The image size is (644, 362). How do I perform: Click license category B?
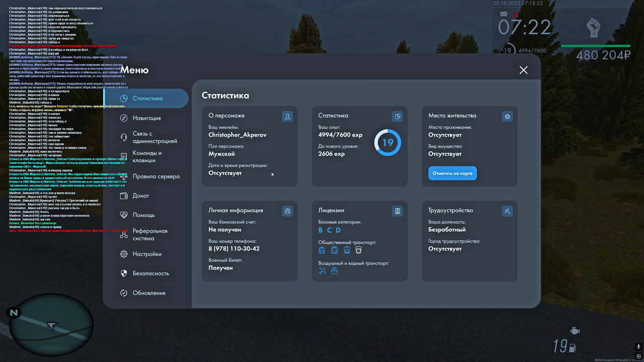pyautogui.click(x=320, y=230)
